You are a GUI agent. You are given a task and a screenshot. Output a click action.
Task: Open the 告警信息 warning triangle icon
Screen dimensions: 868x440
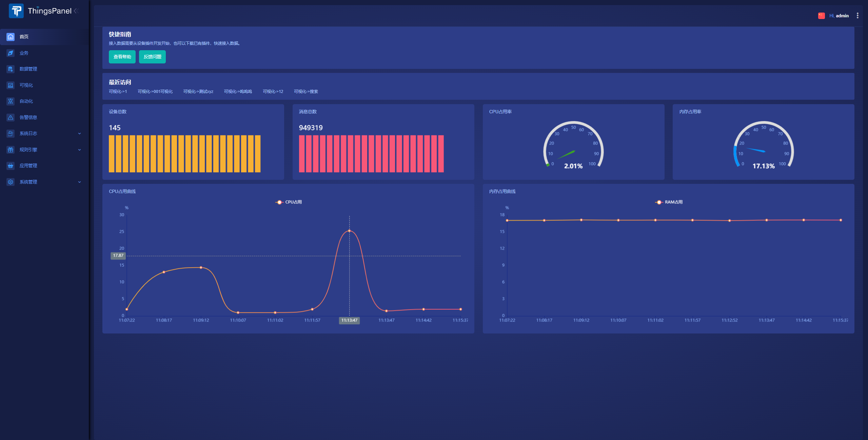(11, 117)
